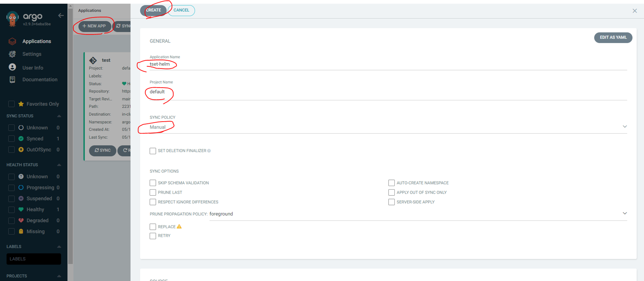Select the foreground propagation policy value

coord(221,214)
